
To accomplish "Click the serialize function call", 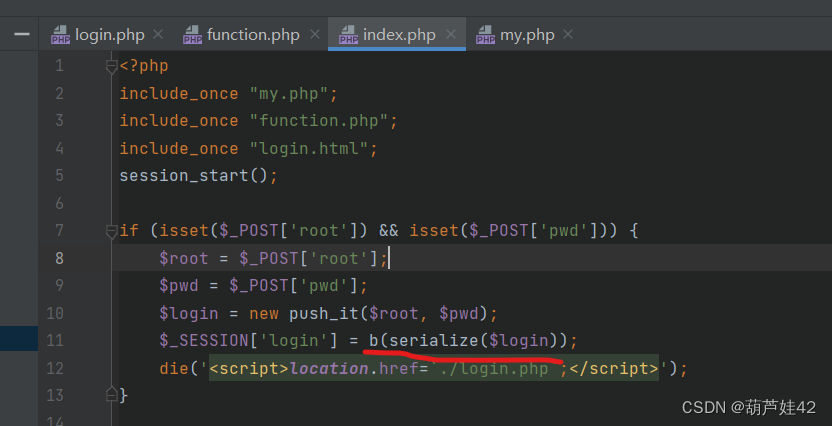I will tap(433, 341).
